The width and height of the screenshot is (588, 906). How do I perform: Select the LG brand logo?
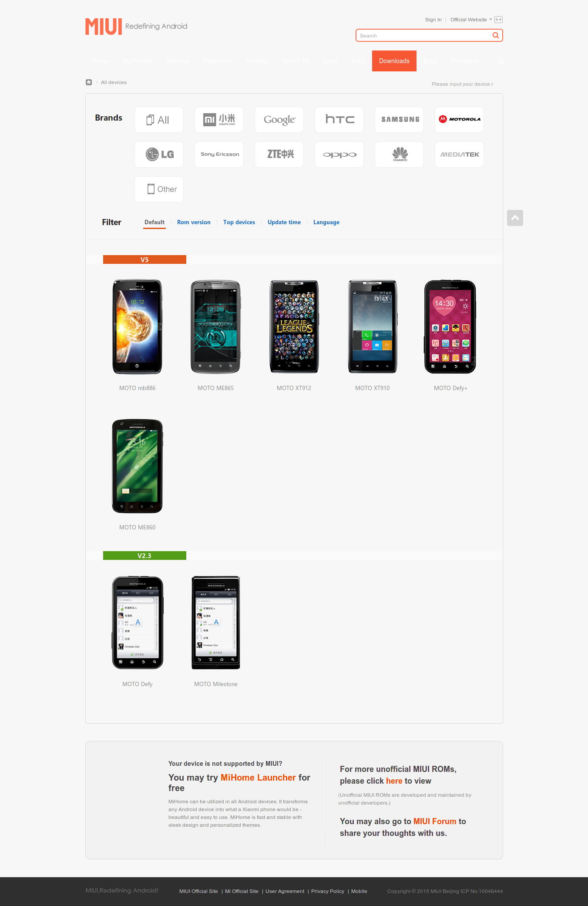[159, 155]
